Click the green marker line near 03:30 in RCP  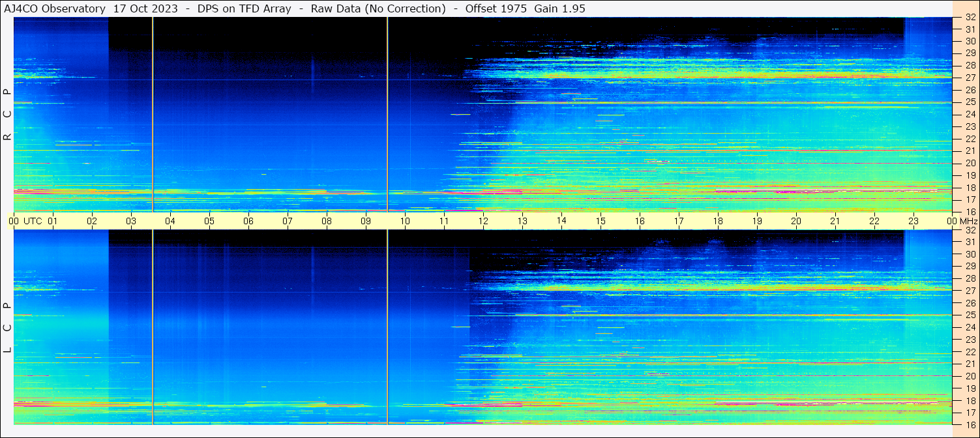(153, 114)
